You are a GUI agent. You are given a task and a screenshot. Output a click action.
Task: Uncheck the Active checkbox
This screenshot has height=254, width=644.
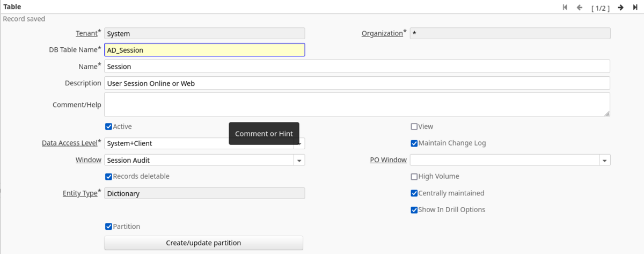[x=109, y=127]
